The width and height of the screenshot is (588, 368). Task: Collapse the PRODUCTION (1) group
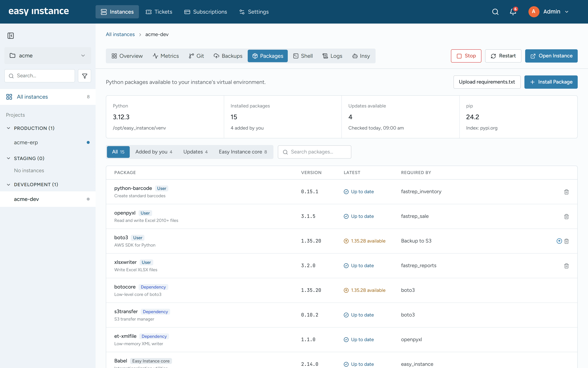pyautogui.click(x=8, y=128)
